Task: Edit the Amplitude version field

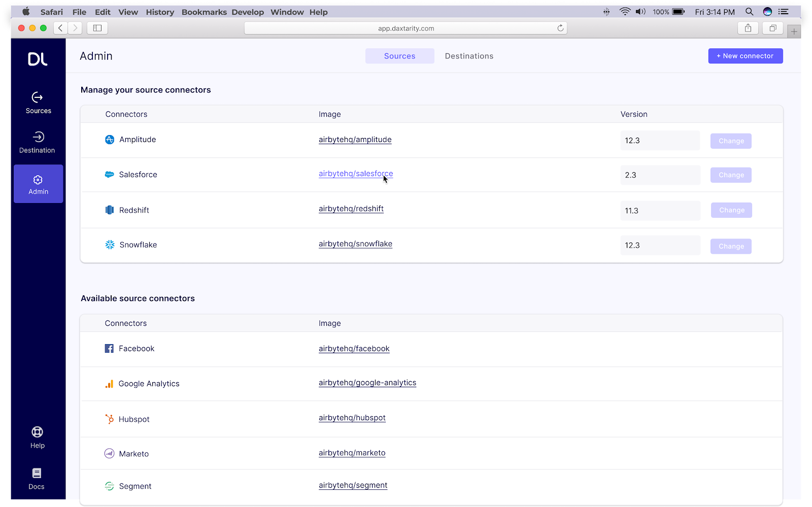Action: (660, 141)
